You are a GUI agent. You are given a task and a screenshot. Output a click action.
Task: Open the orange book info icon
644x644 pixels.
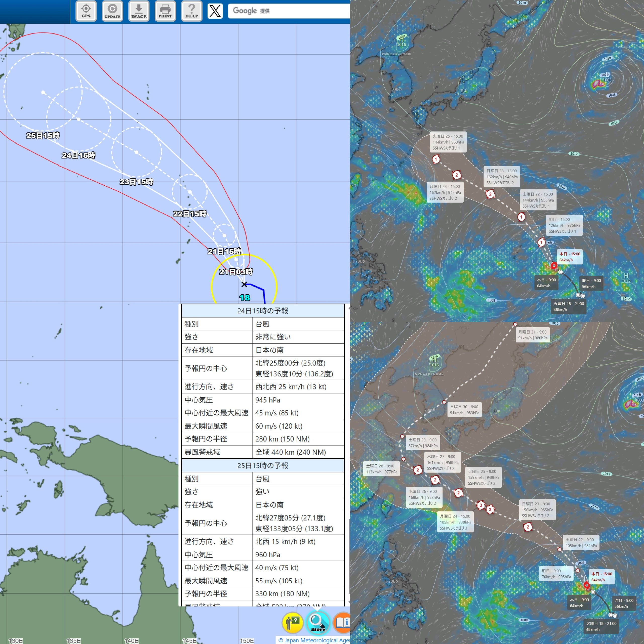(342, 622)
